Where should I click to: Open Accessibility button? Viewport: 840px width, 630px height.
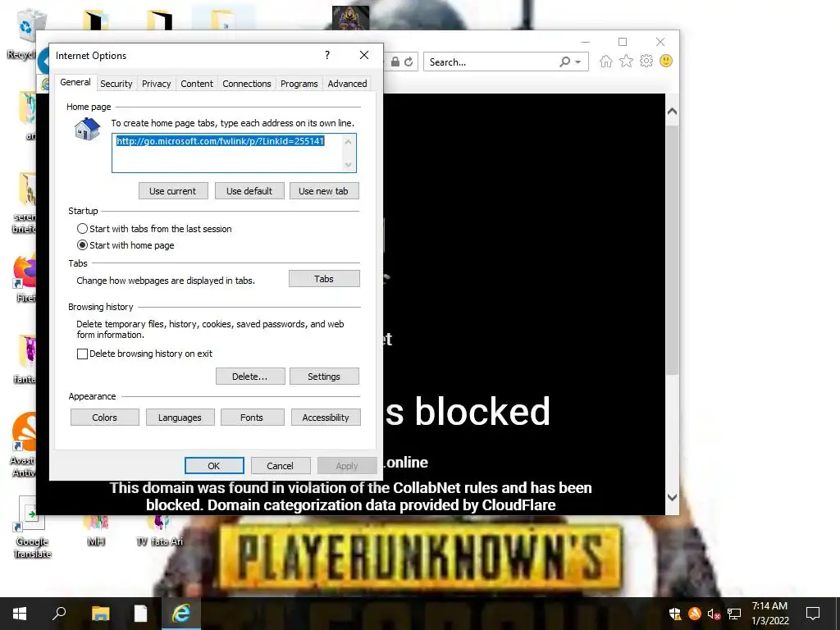pos(326,418)
